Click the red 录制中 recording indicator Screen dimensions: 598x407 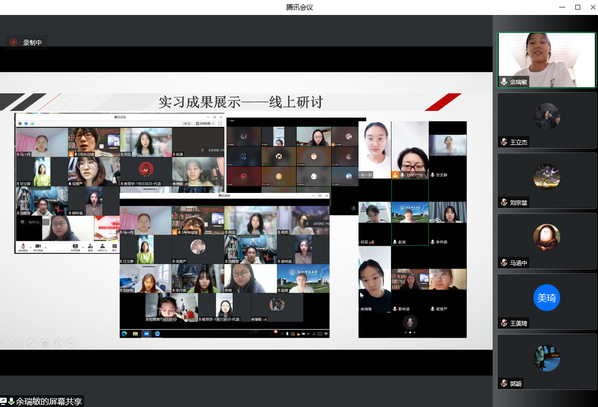26,42
